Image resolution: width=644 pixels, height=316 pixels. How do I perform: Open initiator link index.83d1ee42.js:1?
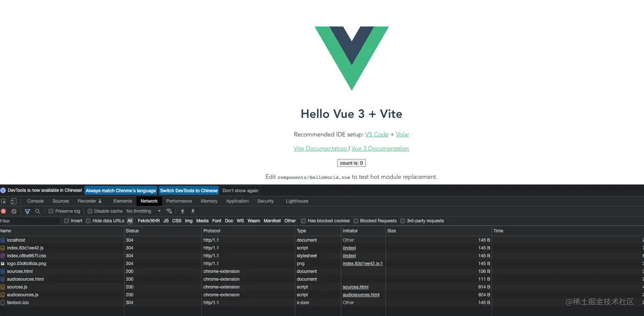pyautogui.click(x=363, y=264)
